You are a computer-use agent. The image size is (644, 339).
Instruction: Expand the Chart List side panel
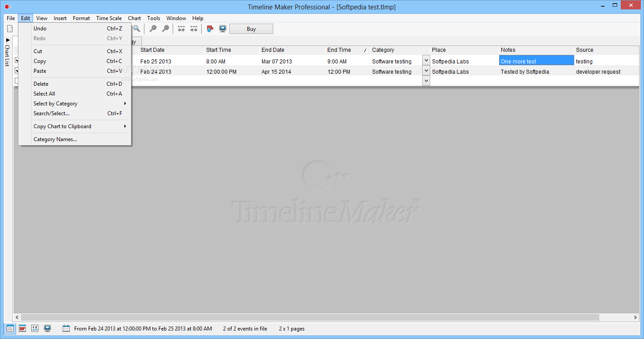7,52
